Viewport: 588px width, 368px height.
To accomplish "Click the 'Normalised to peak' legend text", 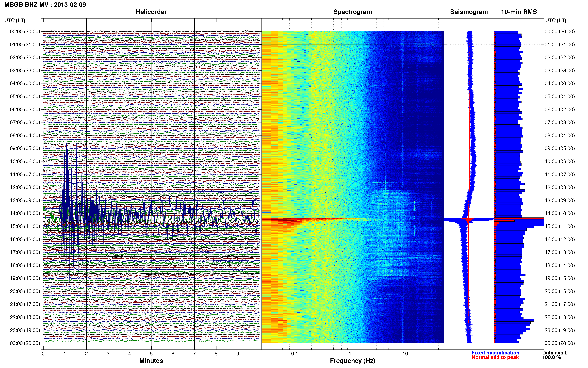I will coord(495,357).
